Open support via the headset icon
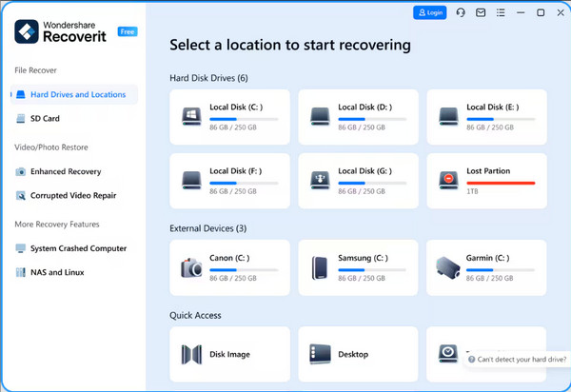The width and height of the screenshot is (571, 392). [x=461, y=12]
